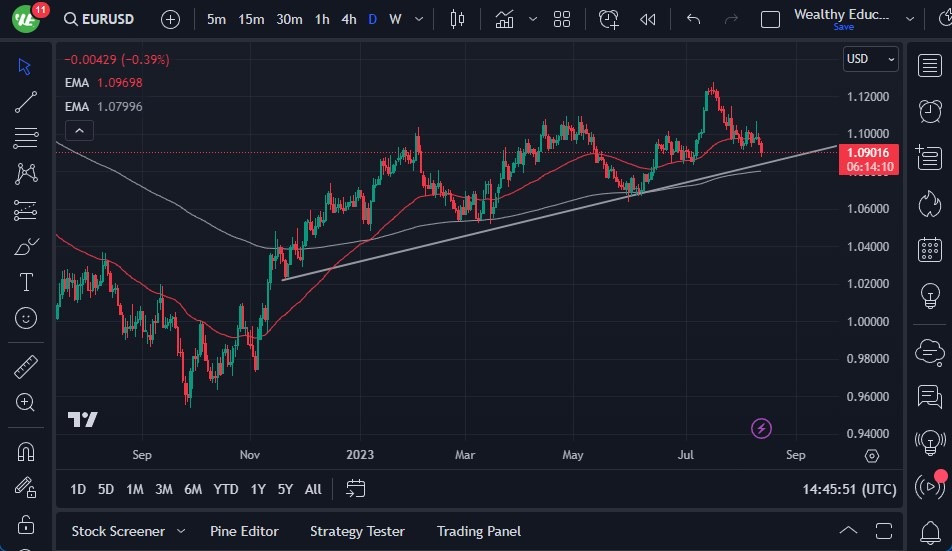This screenshot has height=551, width=952.
Task: Expand the Stock Screener dropdown arrow
Action: [181, 531]
